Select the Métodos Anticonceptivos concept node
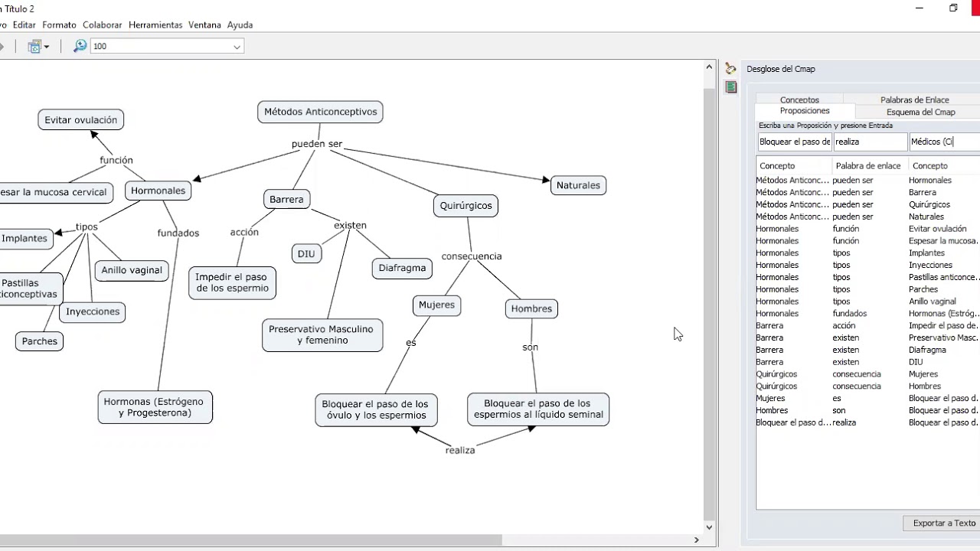Image resolution: width=980 pixels, height=551 pixels. (321, 112)
